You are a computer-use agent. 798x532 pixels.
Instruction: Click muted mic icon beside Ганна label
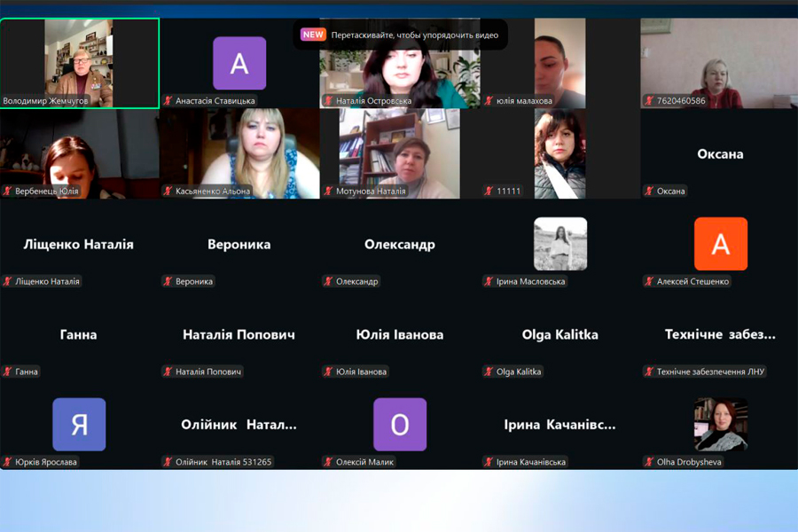click(x=8, y=372)
